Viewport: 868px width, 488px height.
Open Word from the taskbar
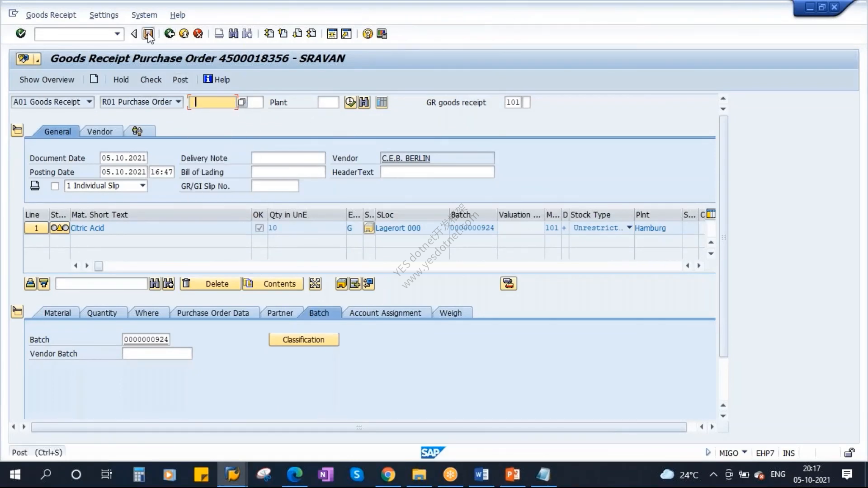(x=481, y=474)
